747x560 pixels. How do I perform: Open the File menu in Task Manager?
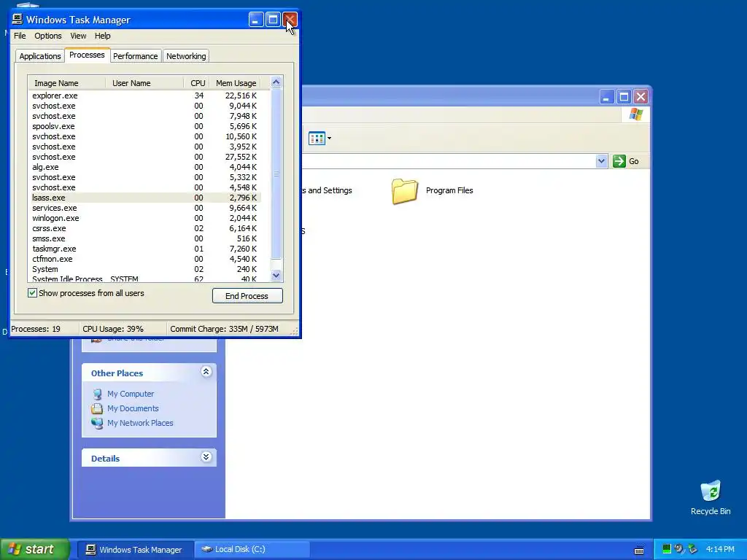pos(20,36)
